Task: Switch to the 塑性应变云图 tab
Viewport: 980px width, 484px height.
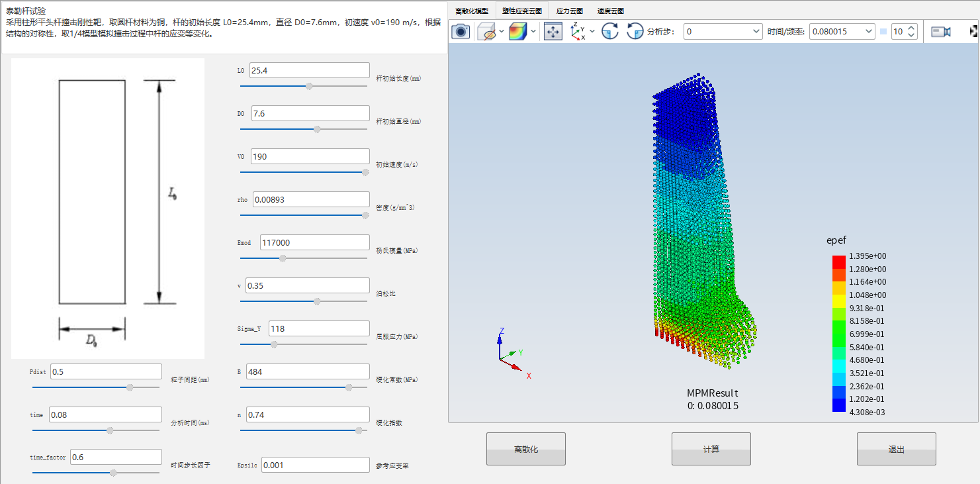Action: (521, 11)
